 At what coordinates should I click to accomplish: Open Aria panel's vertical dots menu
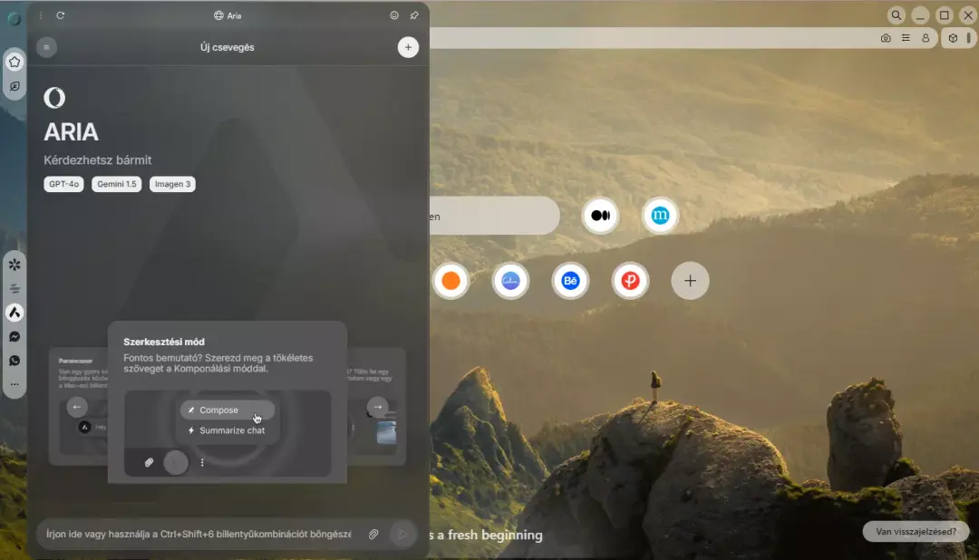coord(41,15)
